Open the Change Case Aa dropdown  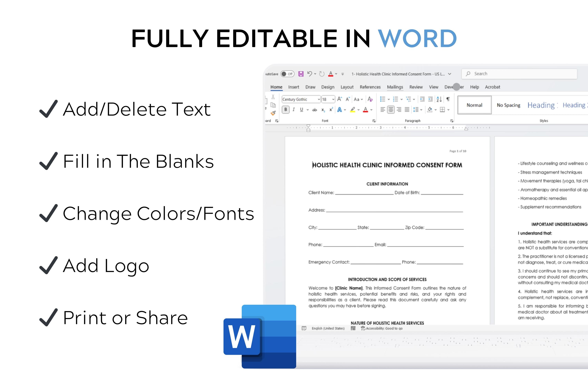click(358, 99)
